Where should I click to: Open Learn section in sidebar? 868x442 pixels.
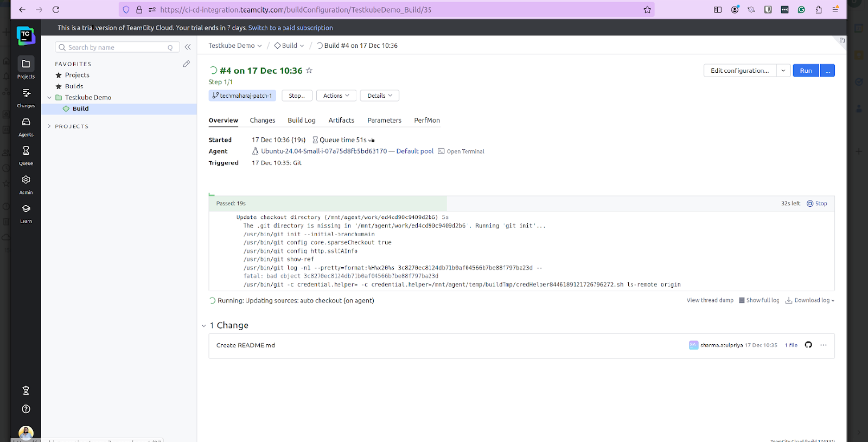26,213
